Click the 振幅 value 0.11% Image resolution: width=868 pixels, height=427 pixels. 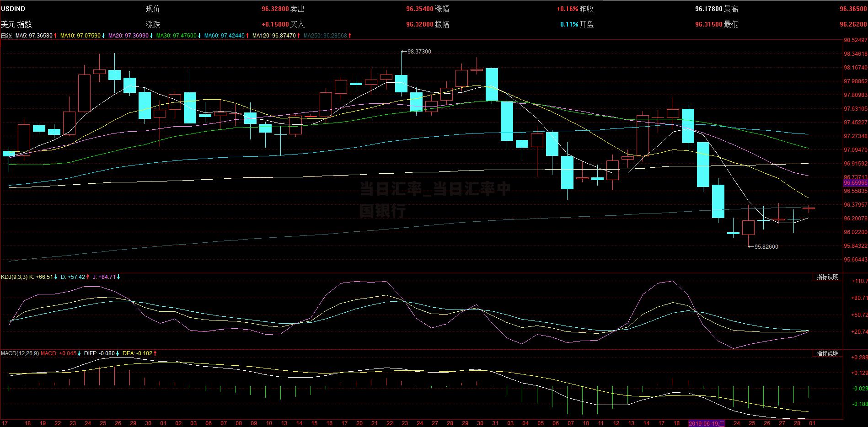569,24
